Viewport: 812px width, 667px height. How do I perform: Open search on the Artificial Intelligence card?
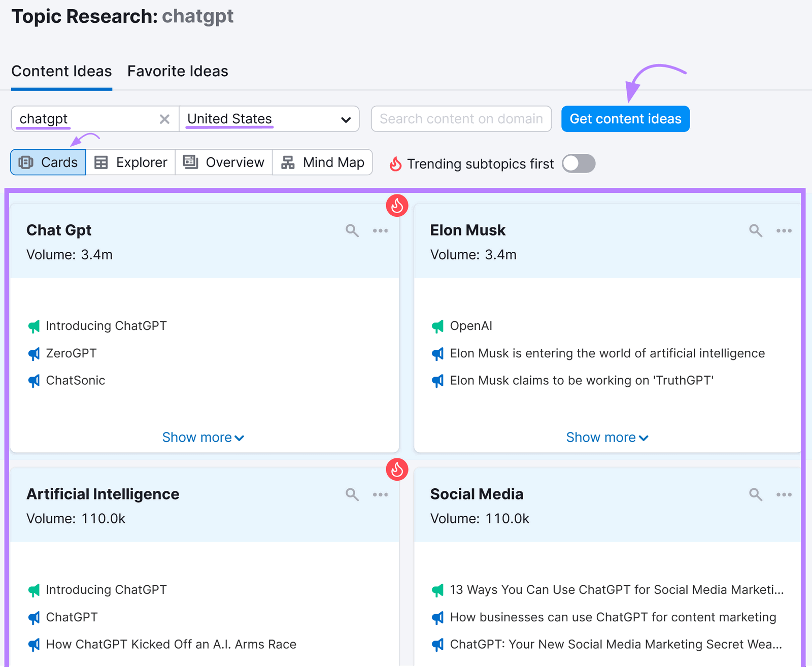coord(352,494)
